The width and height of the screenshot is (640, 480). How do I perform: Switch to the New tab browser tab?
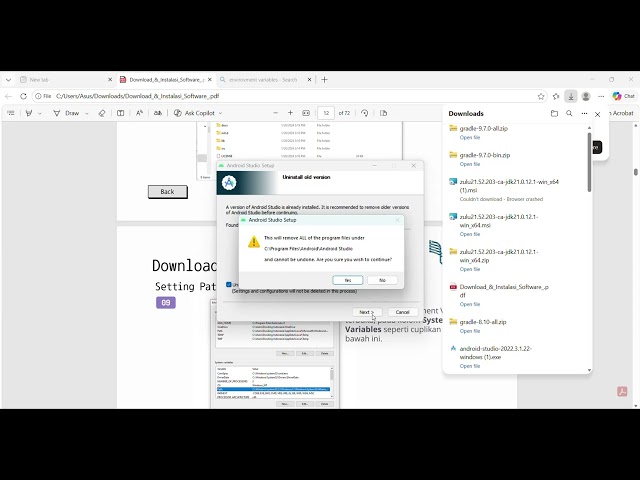(x=67, y=80)
